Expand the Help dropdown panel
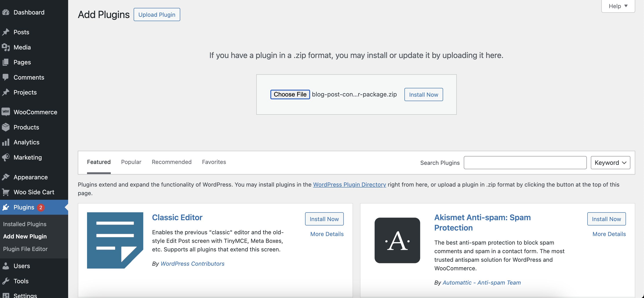This screenshot has height=298, width=644. pos(618,6)
